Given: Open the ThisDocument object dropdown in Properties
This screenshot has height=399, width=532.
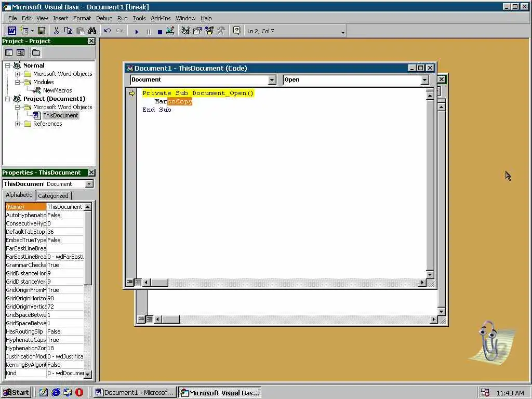Looking at the screenshot, I should pos(89,184).
